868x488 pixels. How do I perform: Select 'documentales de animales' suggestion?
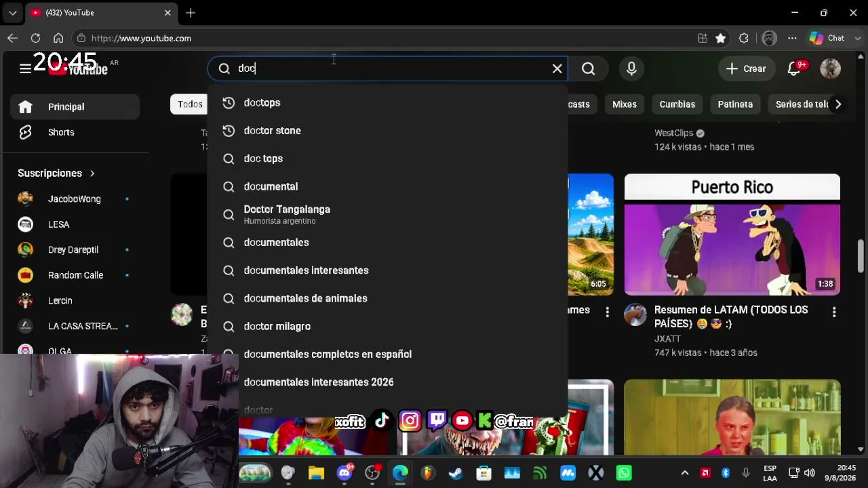pos(387,298)
